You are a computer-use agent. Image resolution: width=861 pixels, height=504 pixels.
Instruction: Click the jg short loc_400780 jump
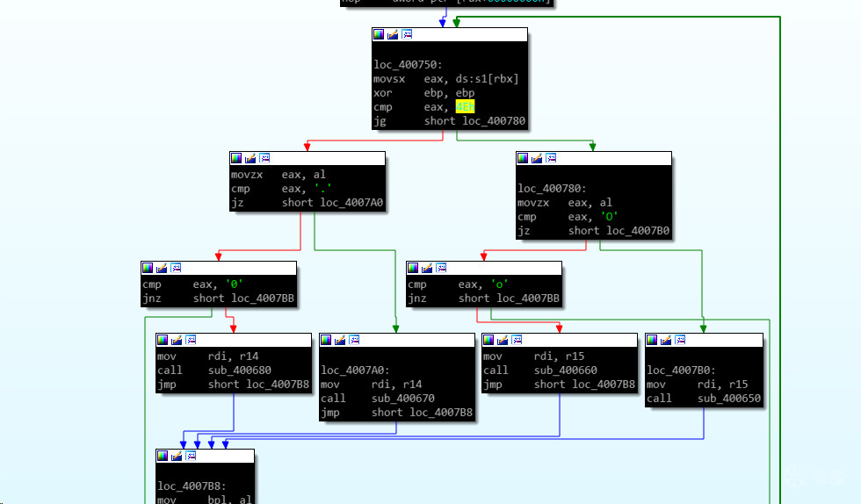[x=449, y=121]
